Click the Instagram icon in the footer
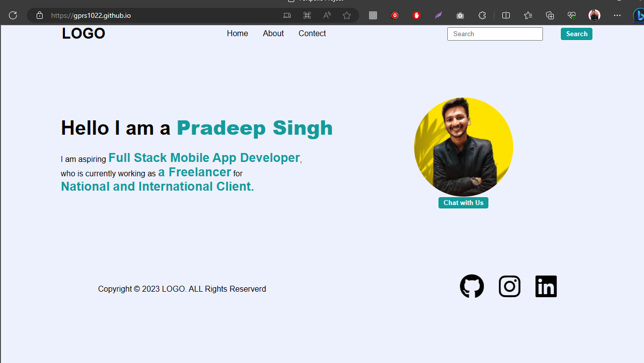This screenshot has height=363, width=644. 510,286
